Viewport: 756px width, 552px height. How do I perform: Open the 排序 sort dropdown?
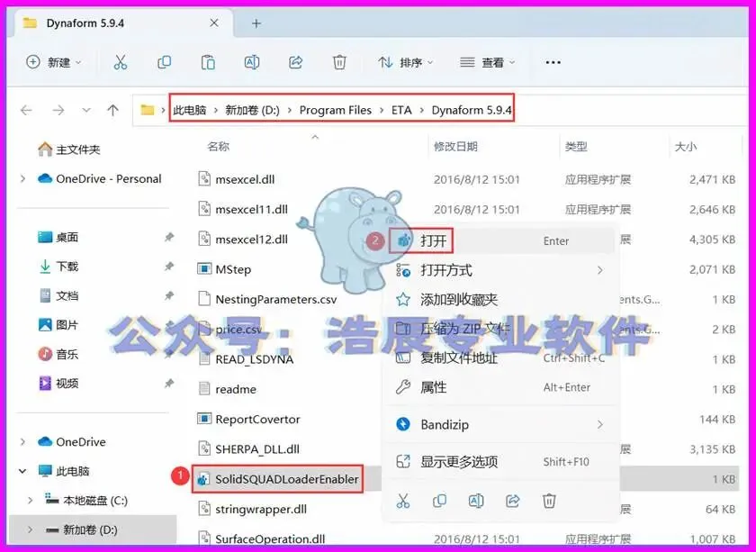(x=406, y=62)
